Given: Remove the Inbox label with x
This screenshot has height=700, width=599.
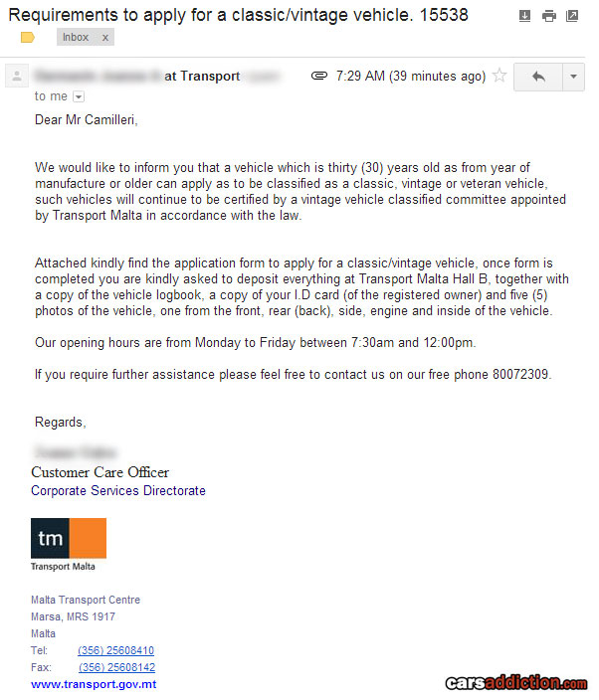Looking at the screenshot, I should coord(105,38).
